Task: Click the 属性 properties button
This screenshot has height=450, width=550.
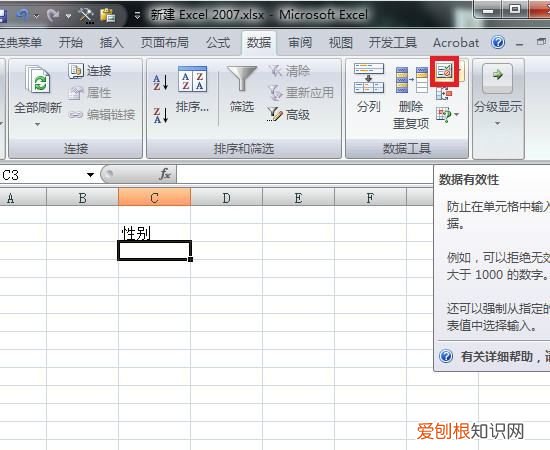Action: click(x=90, y=93)
